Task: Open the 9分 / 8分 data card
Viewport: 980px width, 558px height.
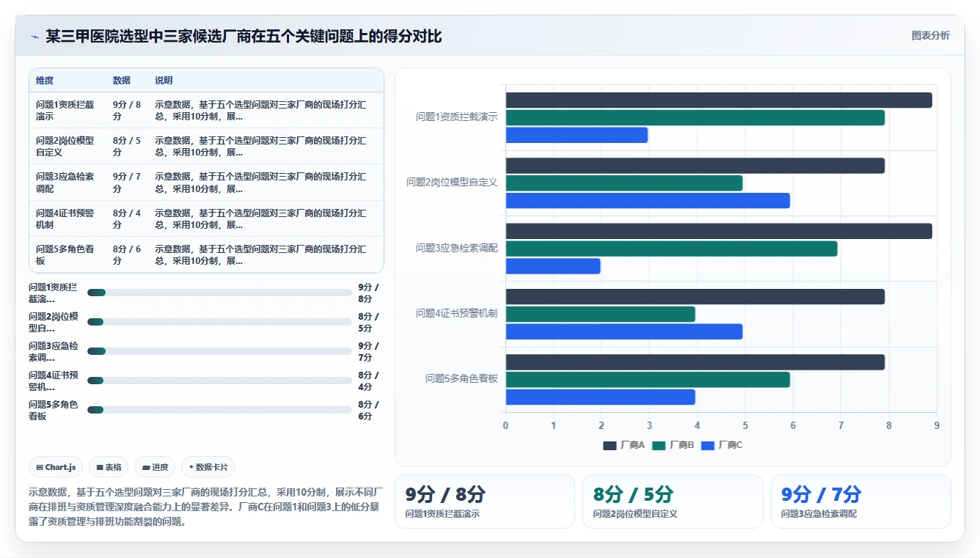Action: pos(485,502)
